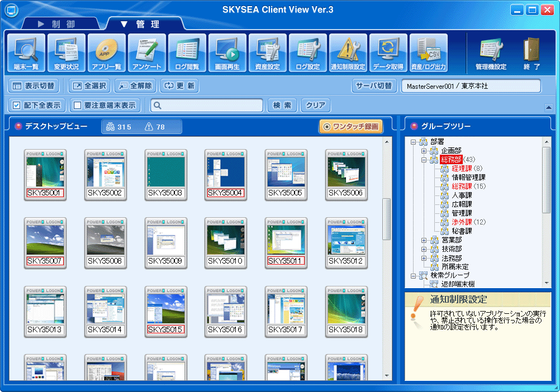Select the SKY35004 desktop thumbnail

click(226, 175)
